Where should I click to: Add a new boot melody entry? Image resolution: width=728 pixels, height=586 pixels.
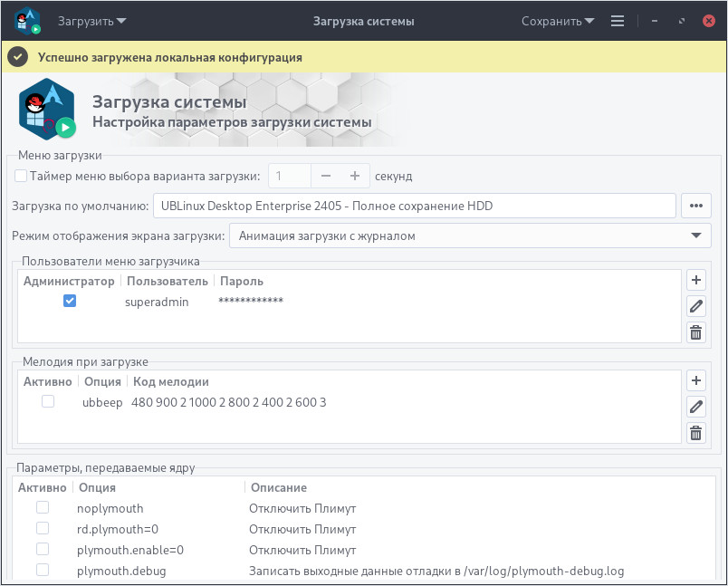pyautogui.click(x=695, y=380)
